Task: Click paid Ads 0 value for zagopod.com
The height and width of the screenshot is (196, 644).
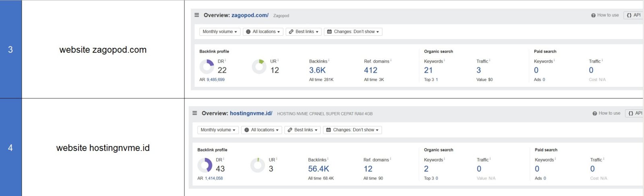Action: (544, 80)
